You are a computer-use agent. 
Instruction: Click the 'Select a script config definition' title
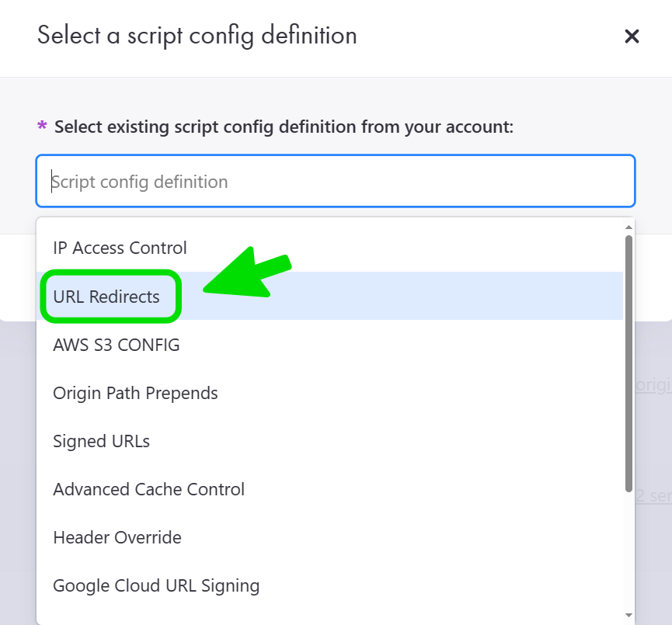[x=197, y=36]
